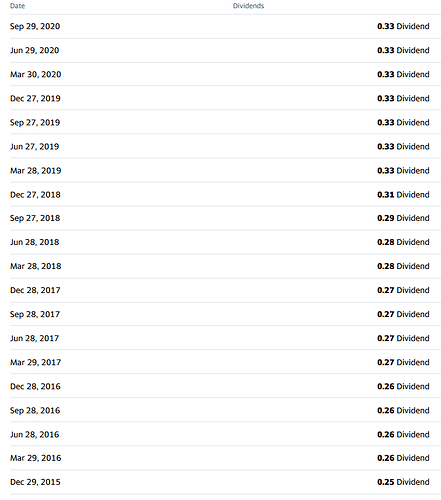Click 0.27 Dividend on Dec 28, 2017 row
Screen dimensions: 441x500
[403, 290]
